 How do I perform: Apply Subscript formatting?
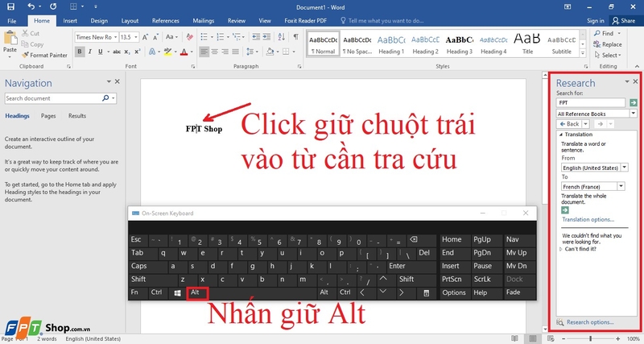pyautogui.click(x=127, y=52)
